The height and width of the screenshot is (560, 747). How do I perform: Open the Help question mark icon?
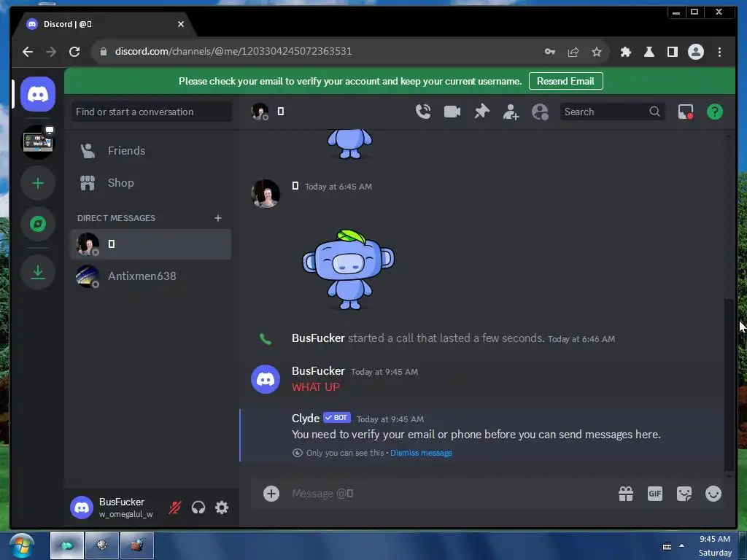(x=715, y=112)
